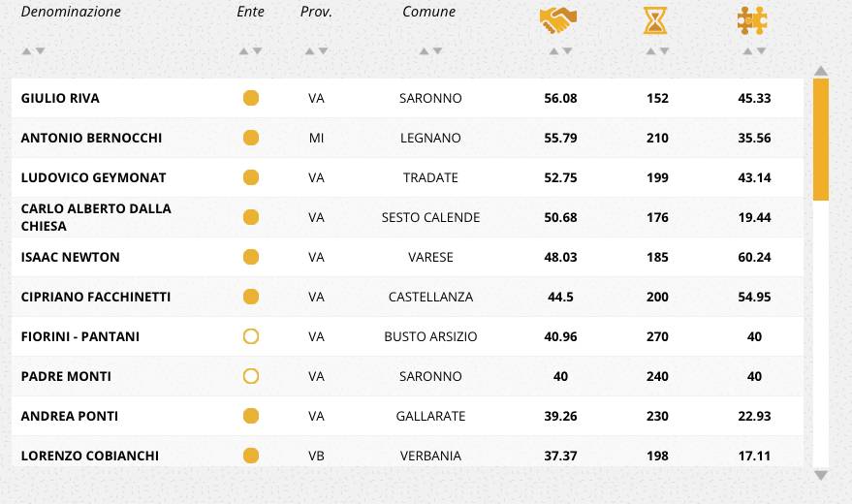Sort Comune column descending with down arrow

437,51
